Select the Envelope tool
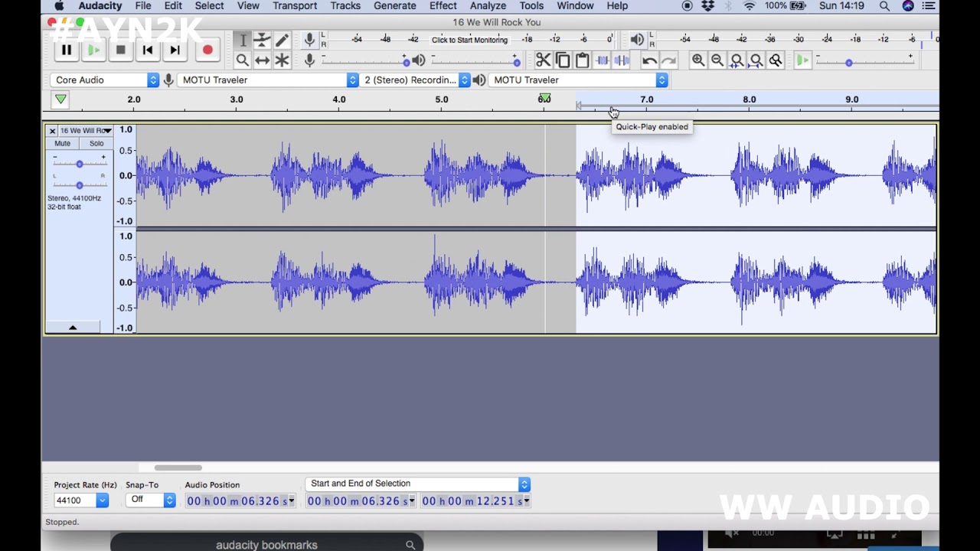980x551 pixels. click(x=262, y=41)
